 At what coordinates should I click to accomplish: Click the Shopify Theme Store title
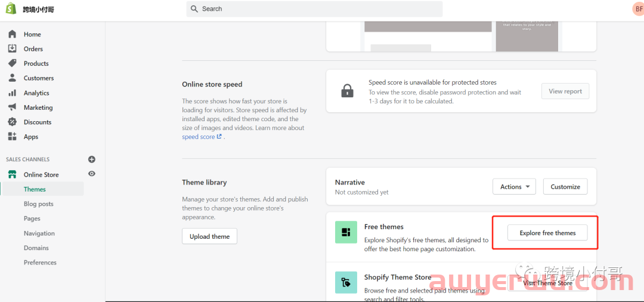(398, 278)
